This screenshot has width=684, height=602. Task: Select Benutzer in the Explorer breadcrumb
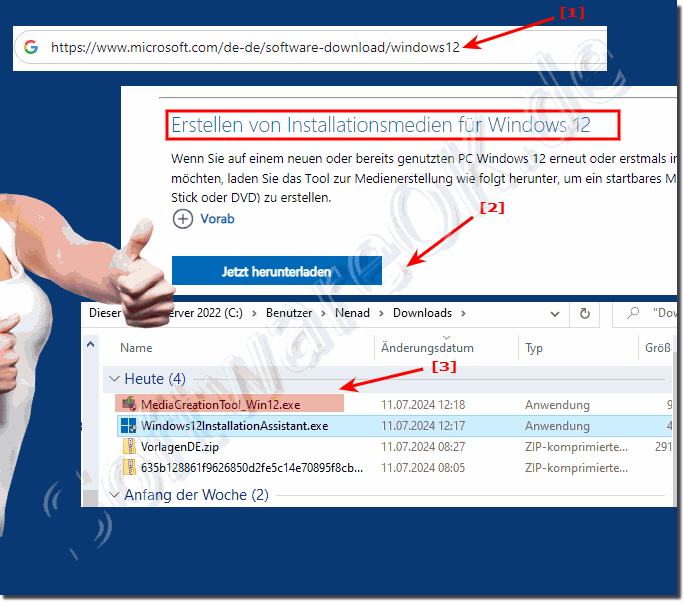point(289,313)
